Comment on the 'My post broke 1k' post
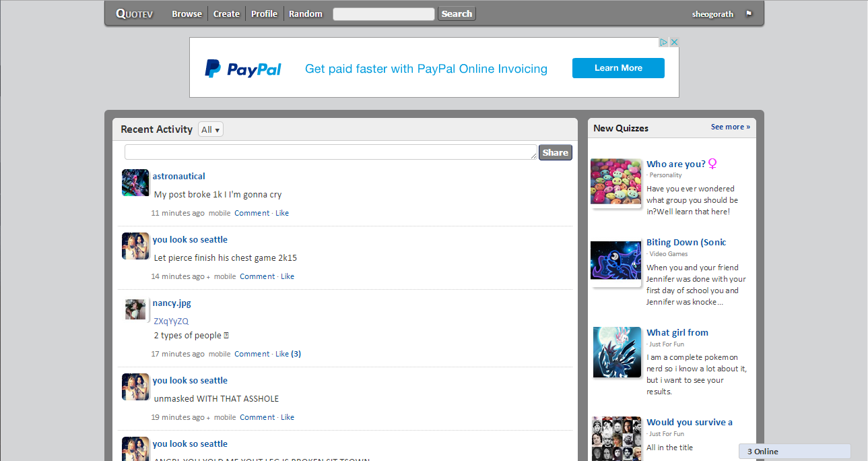The height and width of the screenshot is (461, 868). click(x=252, y=213)
